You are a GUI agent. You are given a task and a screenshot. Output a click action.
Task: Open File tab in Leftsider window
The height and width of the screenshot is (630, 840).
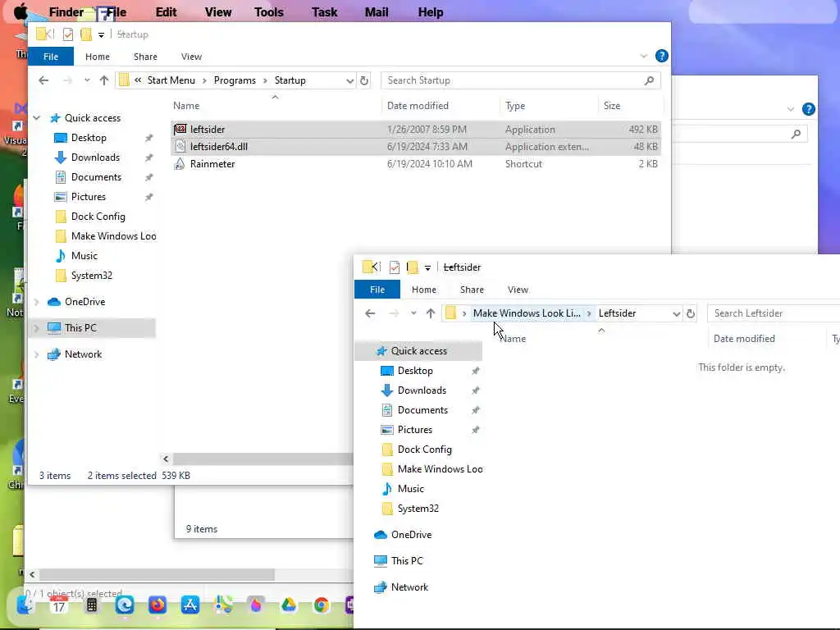(x=377, y=290)
